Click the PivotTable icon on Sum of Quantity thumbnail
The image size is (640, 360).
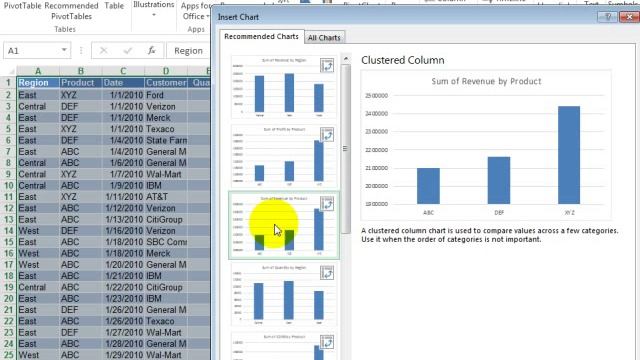[x=327, y=273]
